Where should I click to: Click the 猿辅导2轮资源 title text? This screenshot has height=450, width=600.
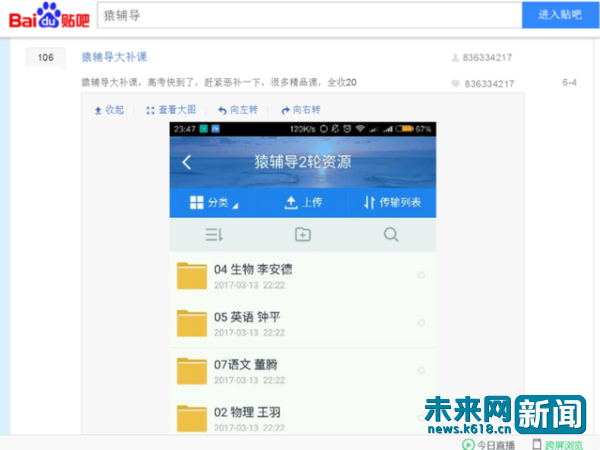(303, 162)
